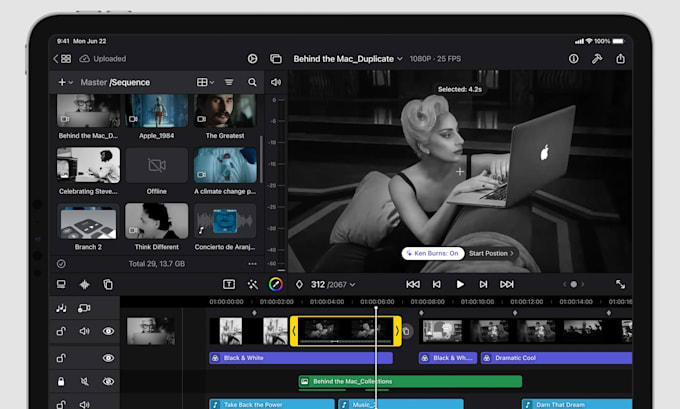Step back to previous frame
This screenshot has height=409, width=680.
pos(437,285)
